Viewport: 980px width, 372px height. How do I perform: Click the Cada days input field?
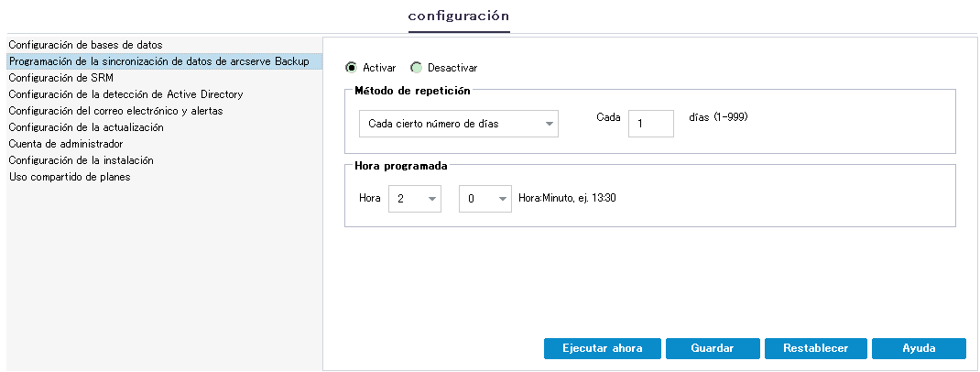pos(650,124)
